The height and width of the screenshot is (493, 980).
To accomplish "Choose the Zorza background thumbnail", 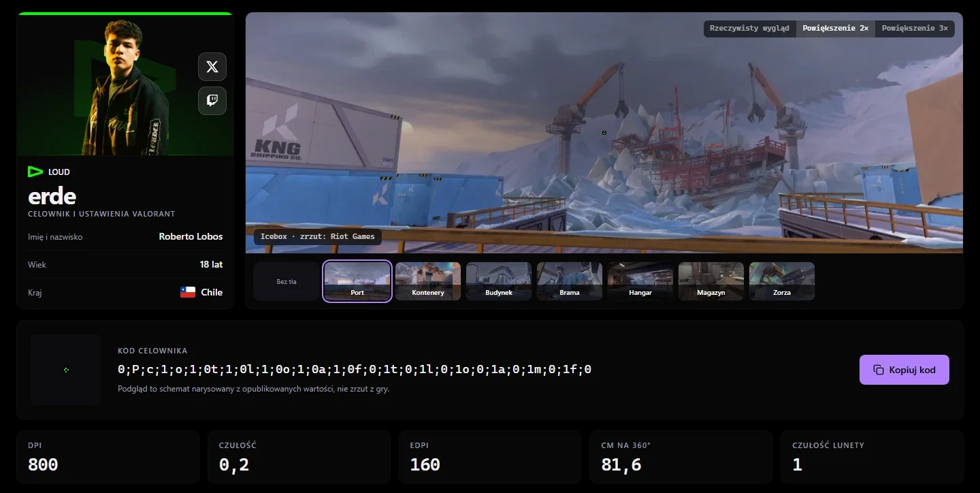I will click(x=782, y=281).
